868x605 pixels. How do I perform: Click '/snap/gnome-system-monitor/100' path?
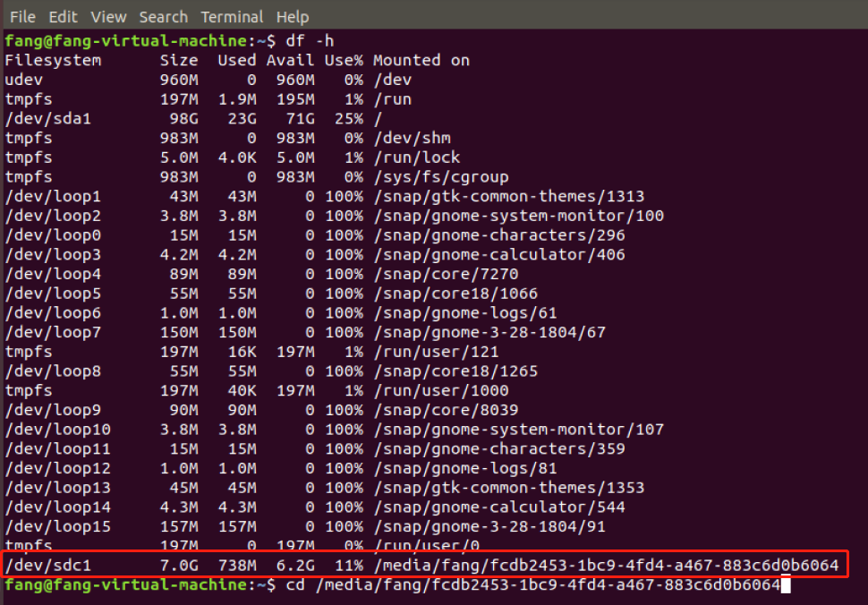click(x=519, y=216)
